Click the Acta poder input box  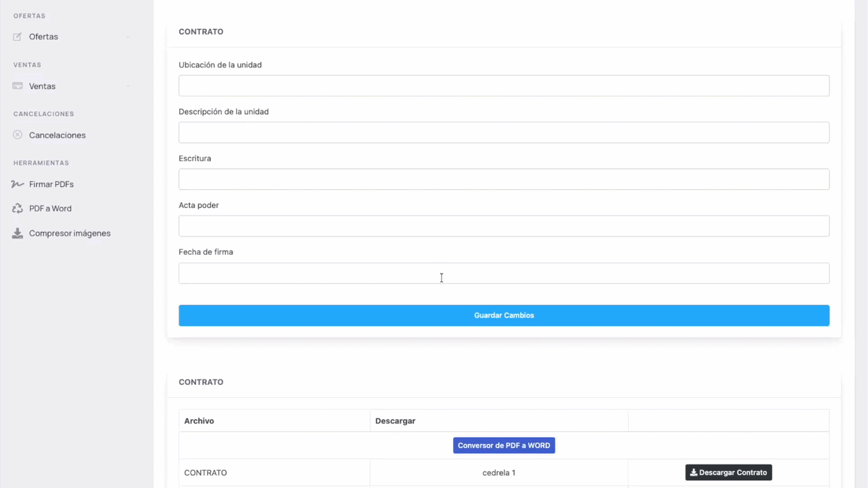(504, 226)
